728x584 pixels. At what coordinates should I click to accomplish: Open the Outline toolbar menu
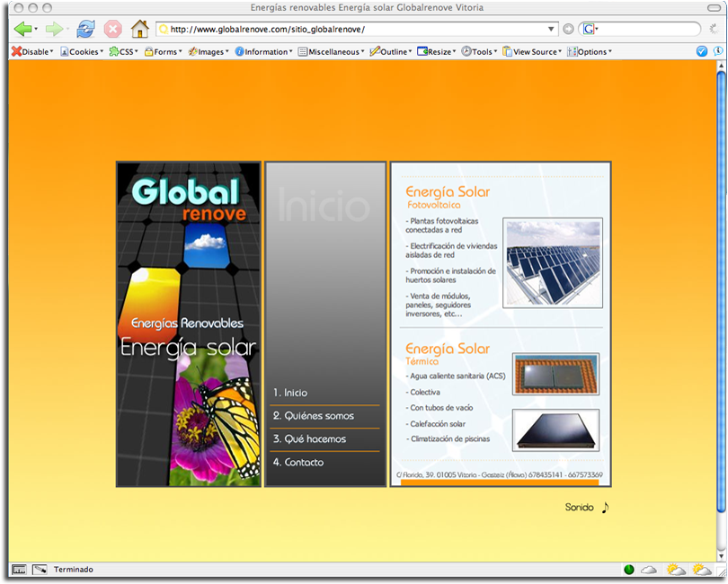tap(391, 51)
